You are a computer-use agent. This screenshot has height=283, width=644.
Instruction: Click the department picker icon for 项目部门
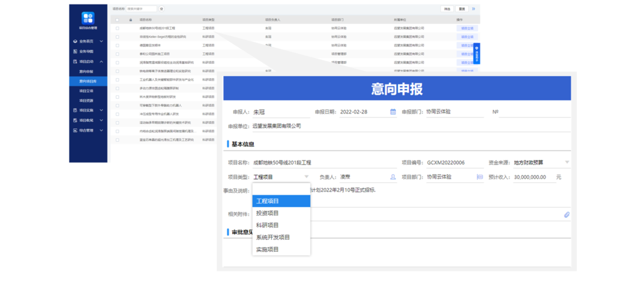coord(480,177)
